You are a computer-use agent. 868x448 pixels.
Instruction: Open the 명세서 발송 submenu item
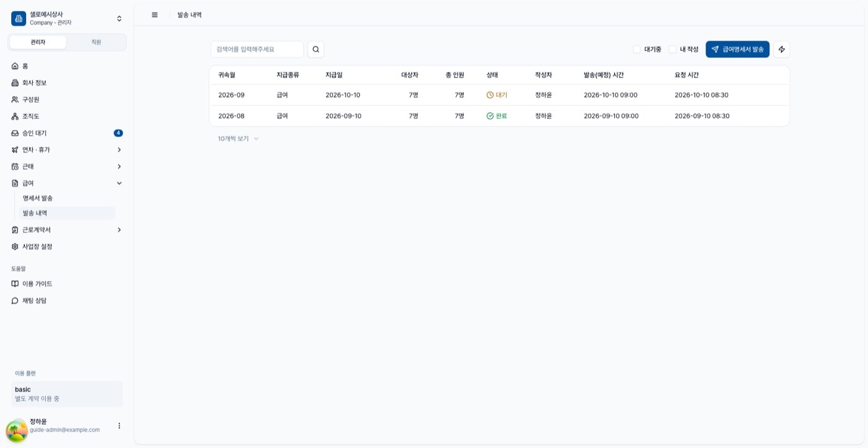click(x=67, y=198)
